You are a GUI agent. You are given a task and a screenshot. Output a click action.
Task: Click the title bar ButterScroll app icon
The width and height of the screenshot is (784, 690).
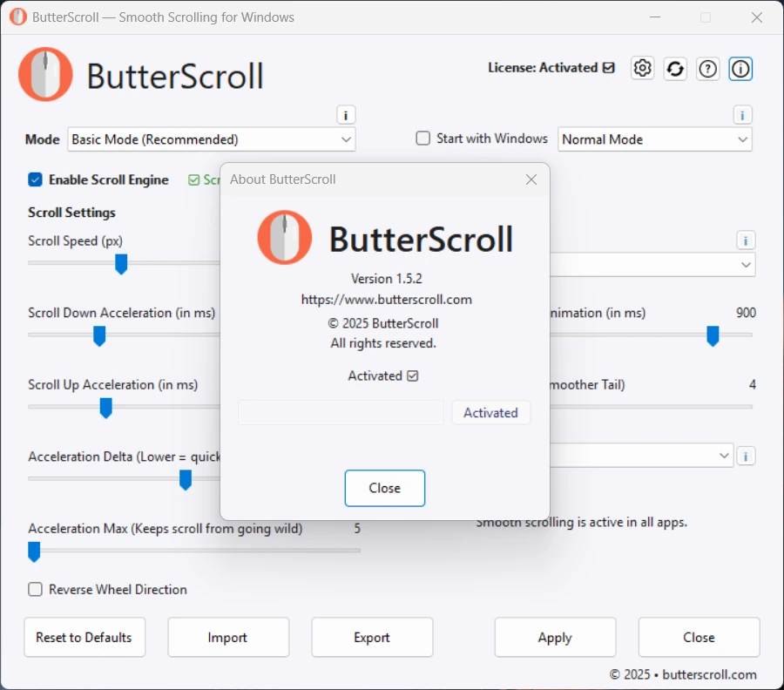(x=18, y=17)
